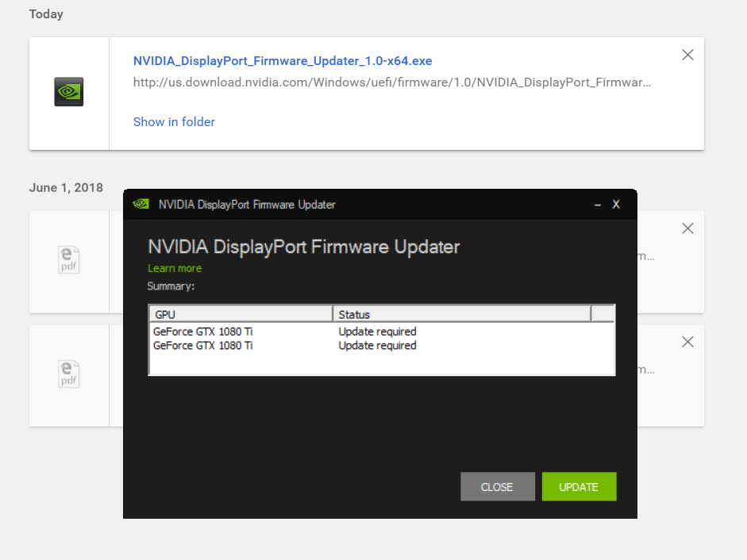Remove the first June 1, 2018 download entry
The image size is (747, 560).
687,228
